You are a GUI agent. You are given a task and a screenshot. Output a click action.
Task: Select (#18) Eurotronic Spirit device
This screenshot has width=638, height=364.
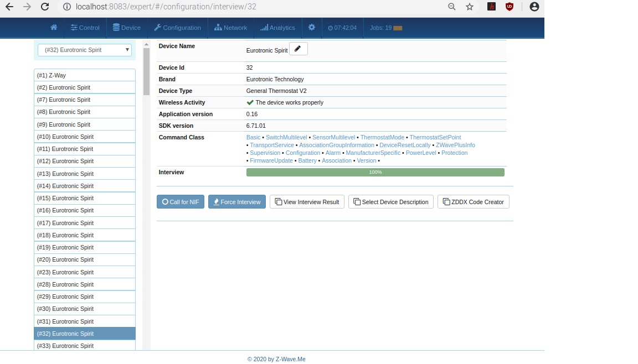85,235
